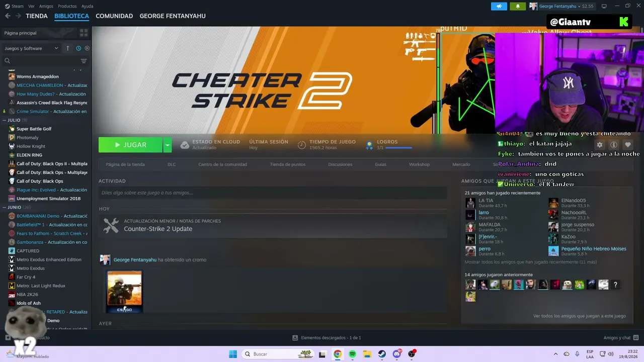Image resolution: width=644 pixels, height=362 pixels.
Task: Go forward with the Steam forward arrow
Action: (18, 16)
